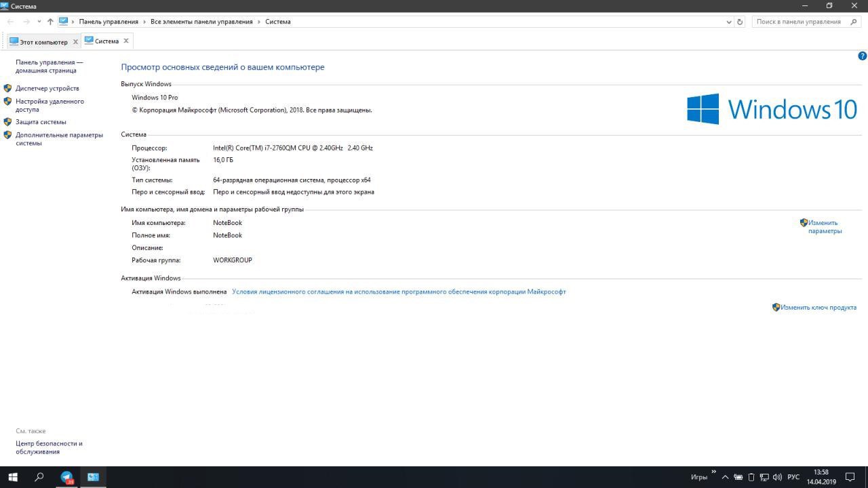Image resolution: width=868 pixels, height=488 pixels.
Task: Open Telegram from the taskbar
Action: pos(66,477)
